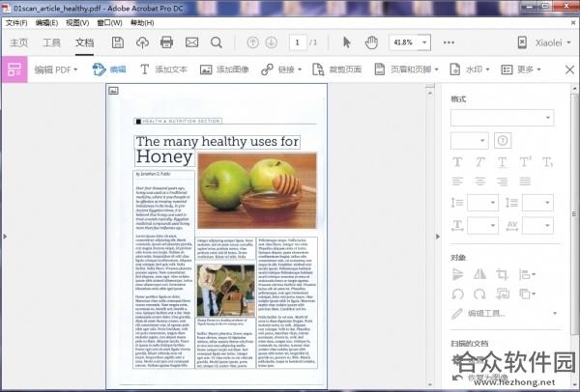Activate the hand pan tool
580x392 pixels.
pyautogui.click(x=371, y=42)
